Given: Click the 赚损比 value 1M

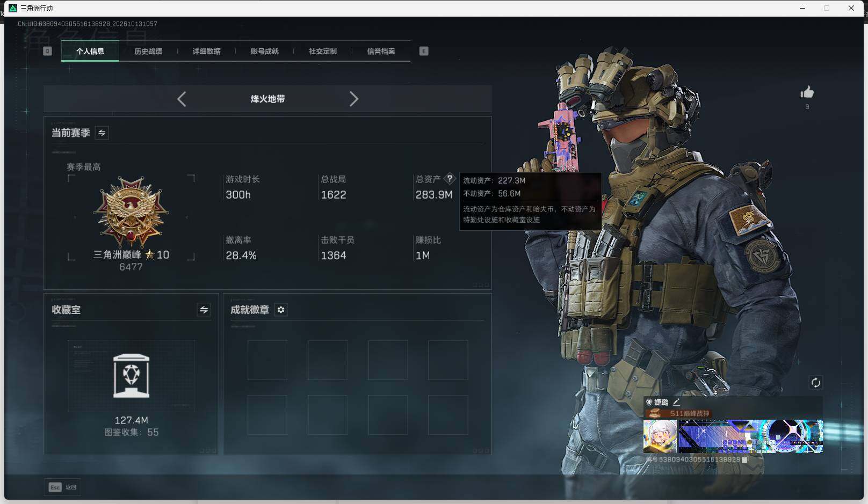Looking at the screenshot, I should [423, 255].
